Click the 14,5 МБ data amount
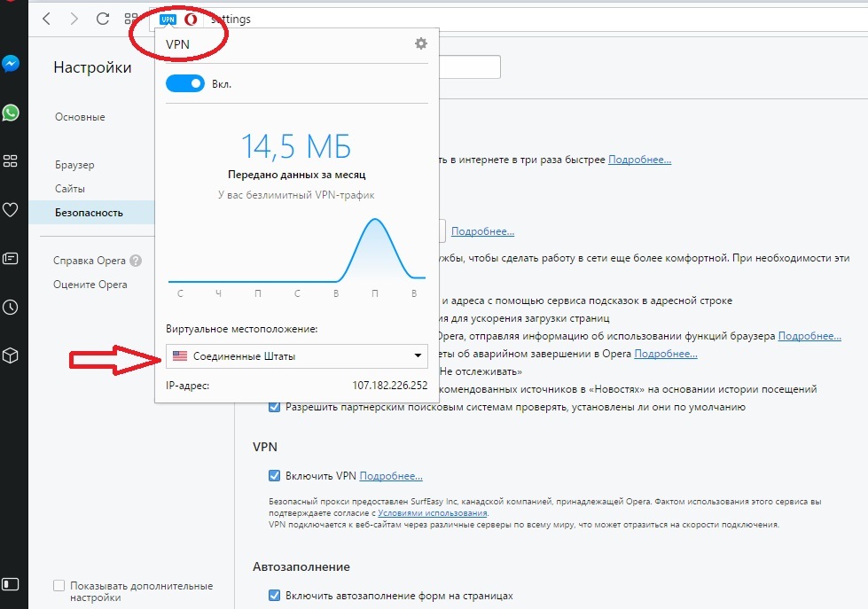The height and width of the screenshot is (609, 868). tap(296, 147)
